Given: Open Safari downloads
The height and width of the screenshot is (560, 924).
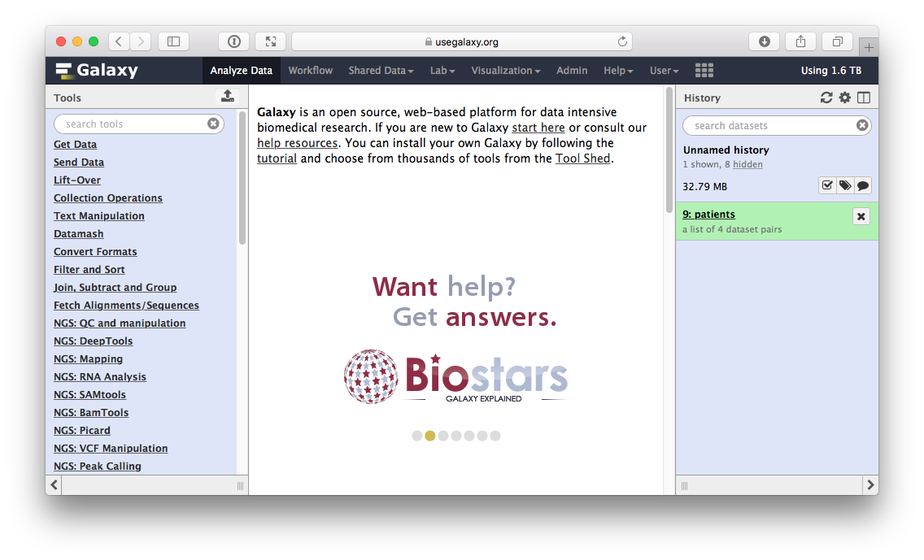Looking at the screenshot, I should point(765,41).
